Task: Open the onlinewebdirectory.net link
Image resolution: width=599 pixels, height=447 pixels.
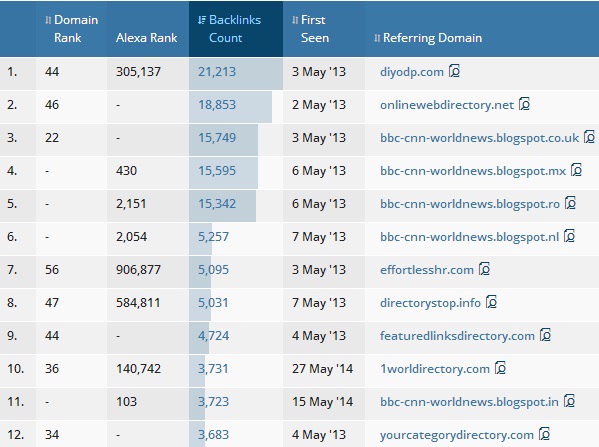Action: (447, 105)
